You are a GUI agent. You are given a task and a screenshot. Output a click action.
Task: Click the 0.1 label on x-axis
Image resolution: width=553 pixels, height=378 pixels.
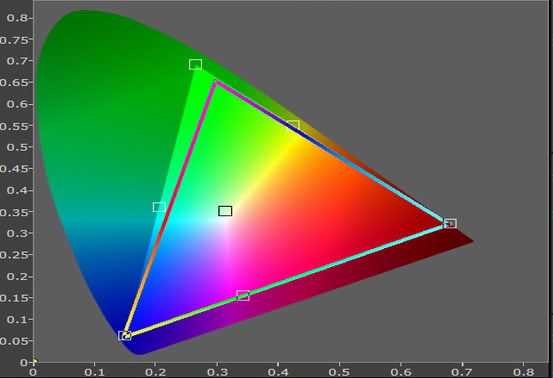[95, 372]
